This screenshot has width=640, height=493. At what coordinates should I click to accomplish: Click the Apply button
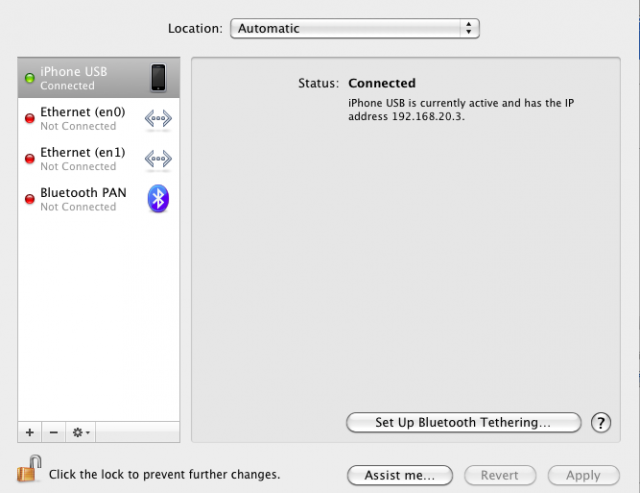point(584,475)
